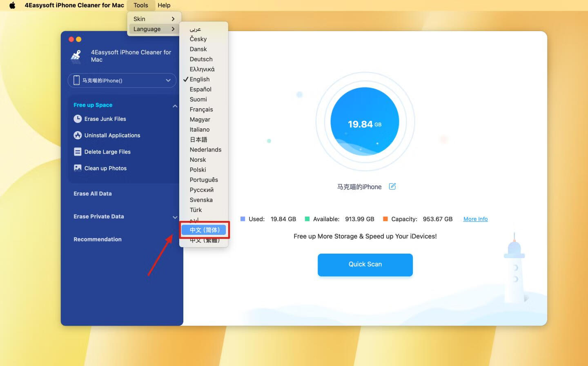Click the 19.84 GB storage circle
This screenshot has width=588, height=366.
365,121
